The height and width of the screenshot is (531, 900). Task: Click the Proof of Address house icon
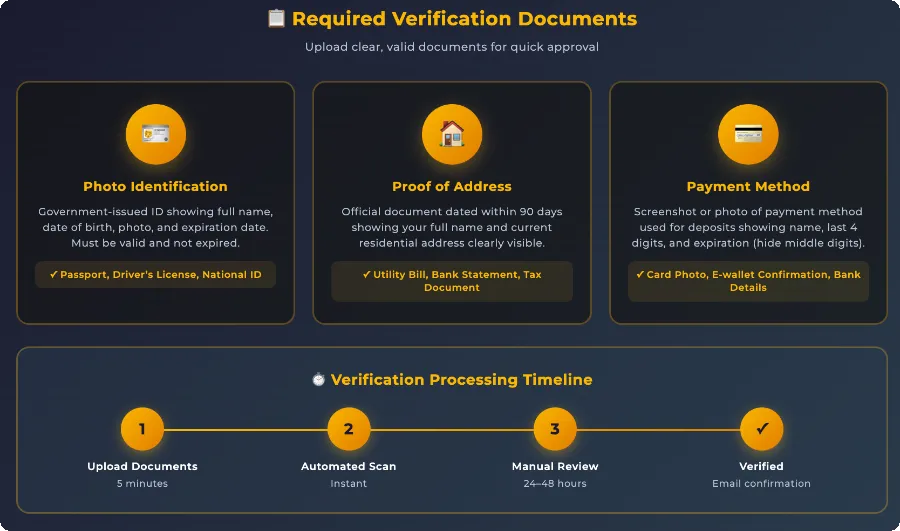[x=452, y=134]
